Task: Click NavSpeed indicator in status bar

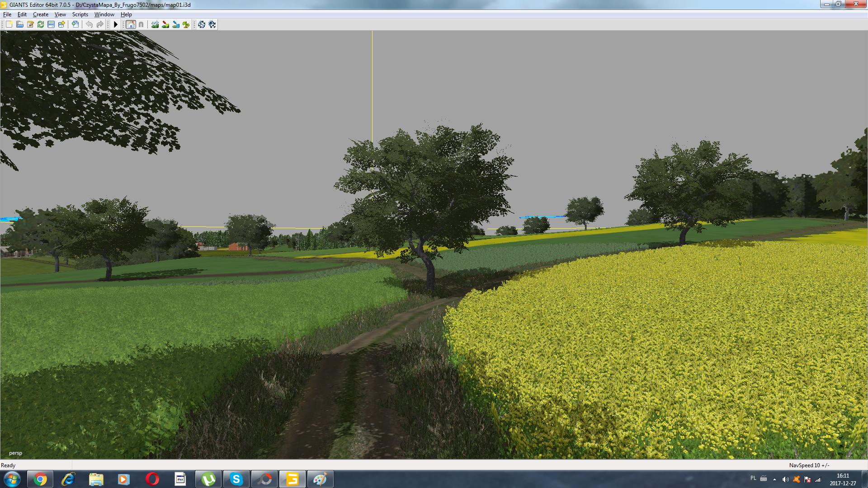Action: pyautogui.click(x=809, y=465)
